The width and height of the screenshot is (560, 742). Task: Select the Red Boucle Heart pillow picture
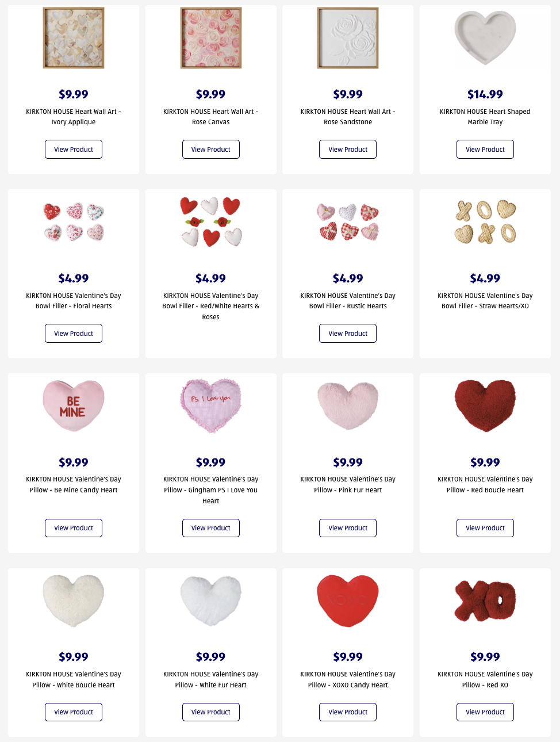(x=485, y=406)
